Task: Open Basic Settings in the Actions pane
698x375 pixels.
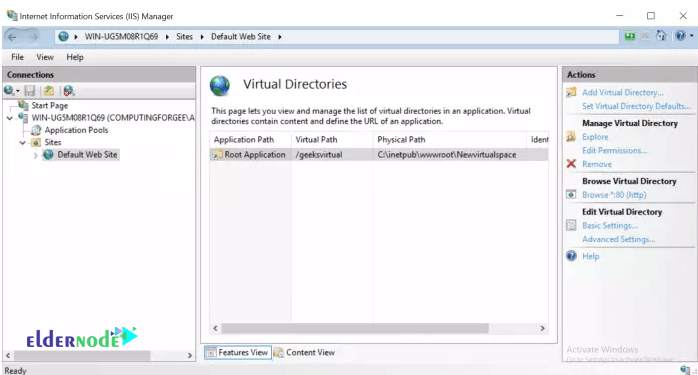Action: click(x=610, y=226)
